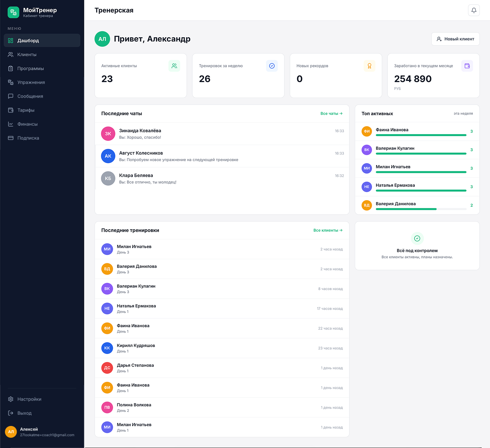490x448 pixels.
Task: Open the Сообщения section
Action: click(42, 96)
